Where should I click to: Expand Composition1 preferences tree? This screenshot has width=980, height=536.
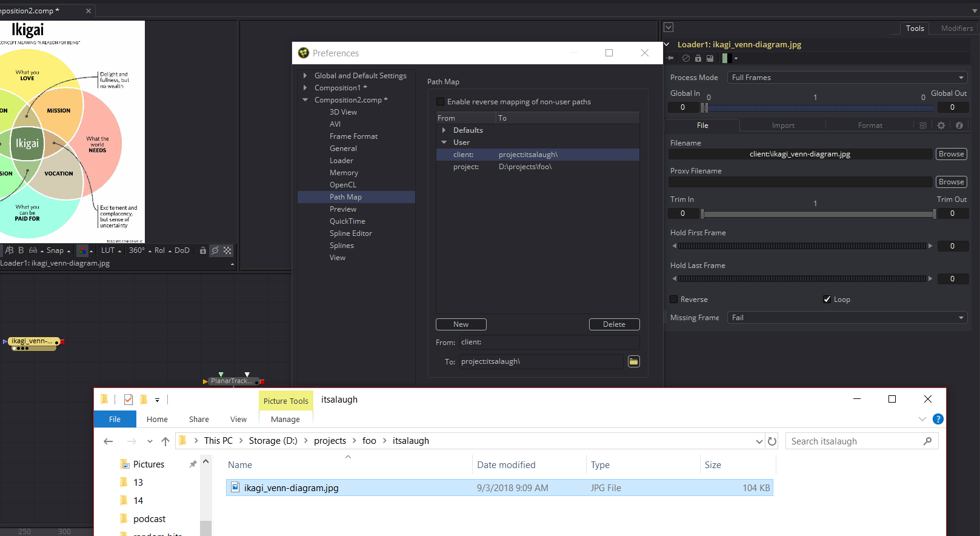pyautogui.click(x=305, y=88)
